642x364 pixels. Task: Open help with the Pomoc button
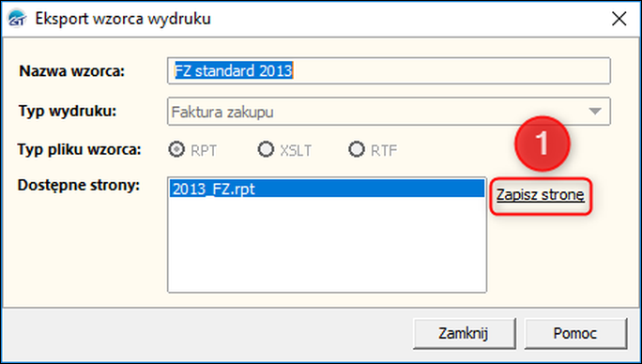point(575,333)
